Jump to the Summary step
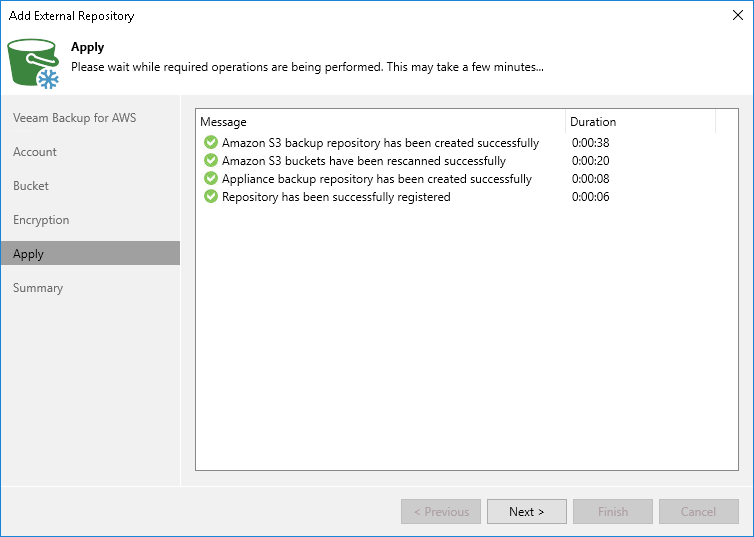Image resolution: width=754 pixels, height=537 pixels. (x=38, y=288)
